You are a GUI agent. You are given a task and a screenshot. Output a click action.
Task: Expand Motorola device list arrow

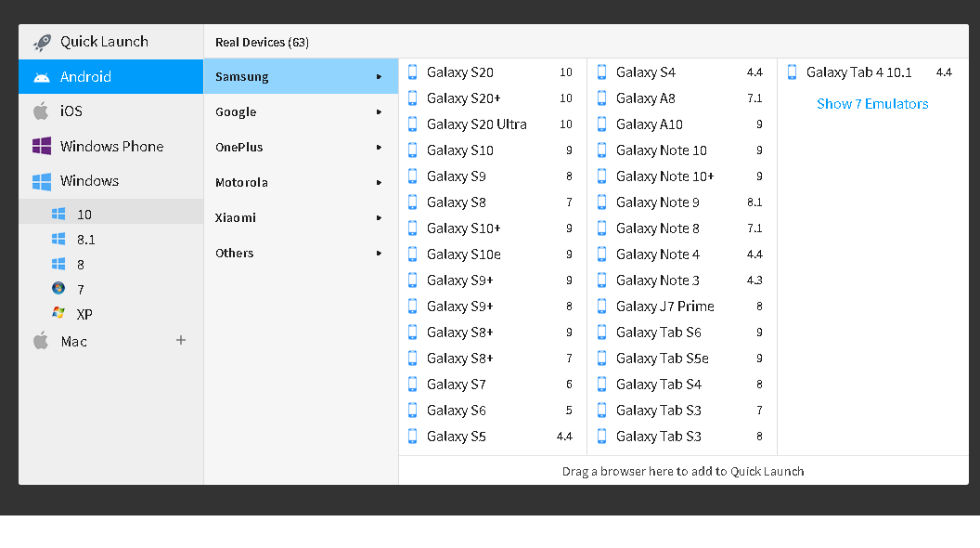coord(379,183)
